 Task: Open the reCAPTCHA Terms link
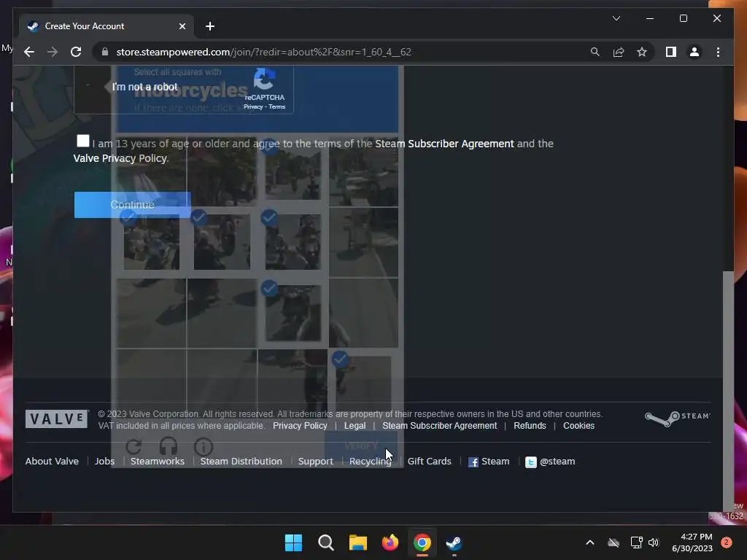[276, 106]
